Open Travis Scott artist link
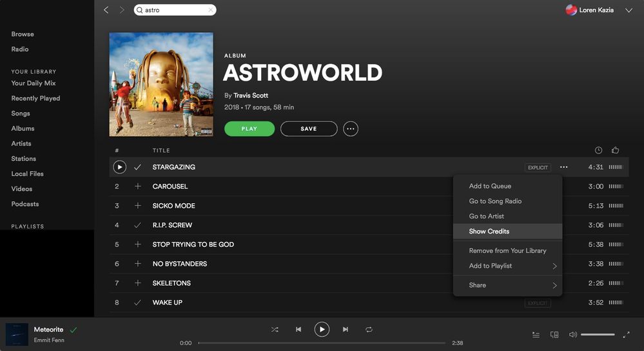The width and height of the screenshot is (644, 351). click(251, 95)
